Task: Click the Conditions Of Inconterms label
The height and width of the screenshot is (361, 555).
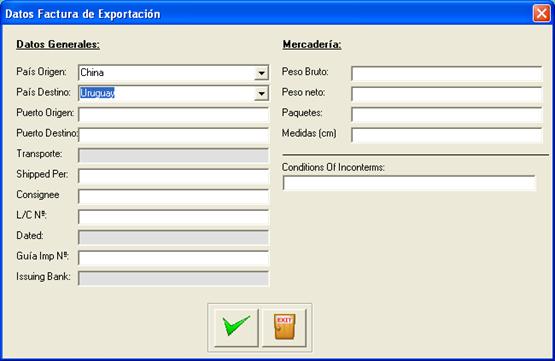Action: tap(333, 167)
